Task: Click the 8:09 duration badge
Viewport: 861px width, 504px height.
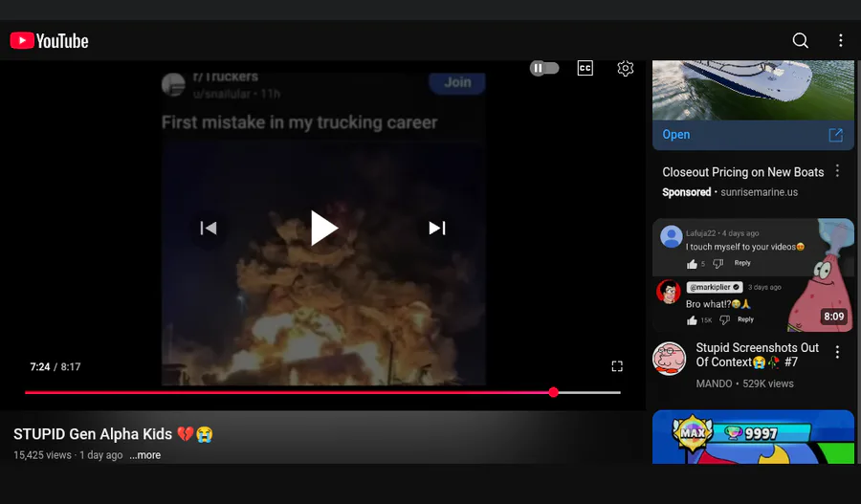Action: pos(833,317)
